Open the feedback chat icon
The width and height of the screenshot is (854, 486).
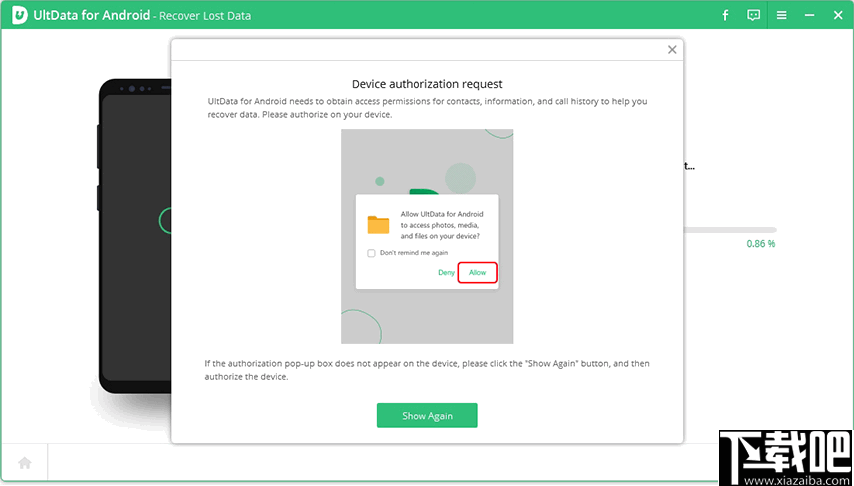click(754, 15)
